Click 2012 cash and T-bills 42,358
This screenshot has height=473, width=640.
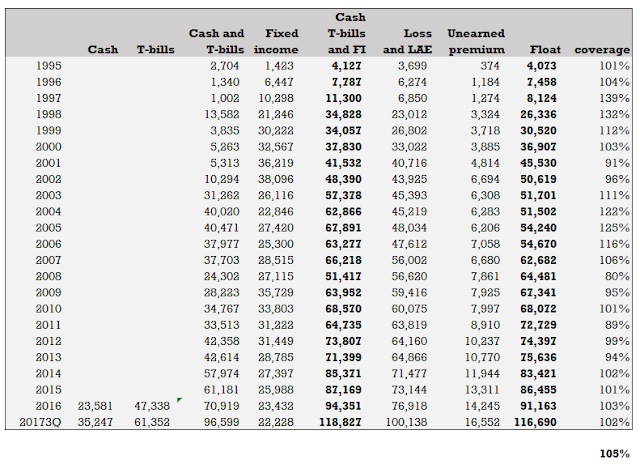222,341
